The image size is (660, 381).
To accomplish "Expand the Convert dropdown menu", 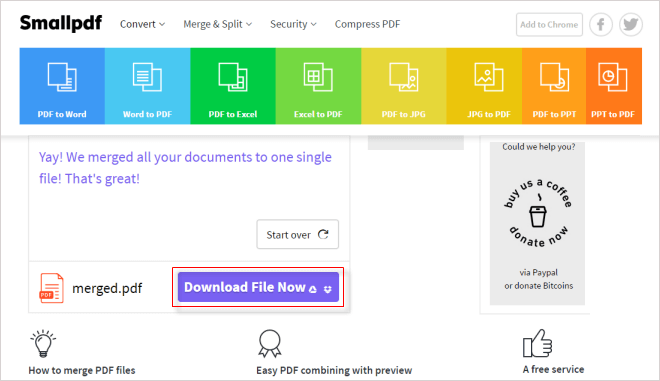I will pyautogui.click(x=142, y=24).
